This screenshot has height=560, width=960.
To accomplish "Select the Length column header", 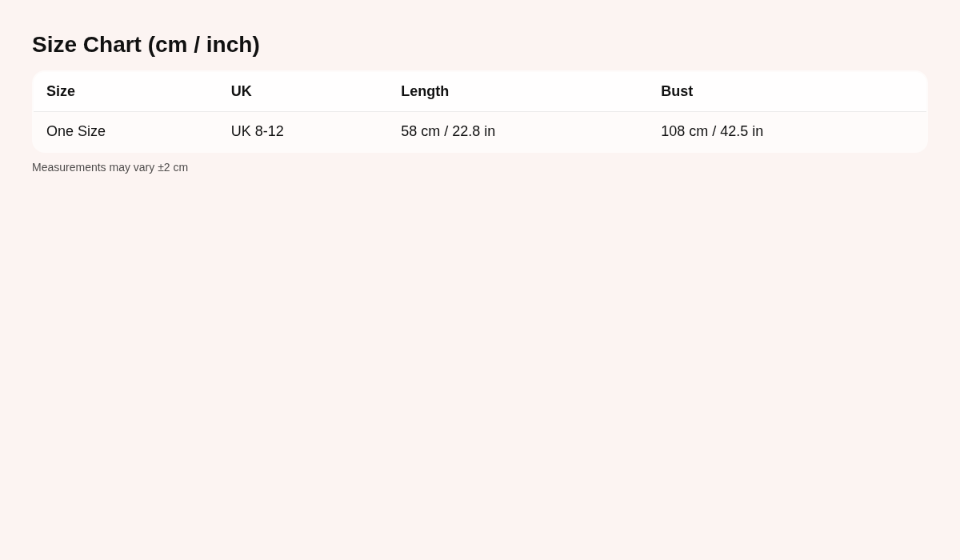I will (x=425, y=91).
